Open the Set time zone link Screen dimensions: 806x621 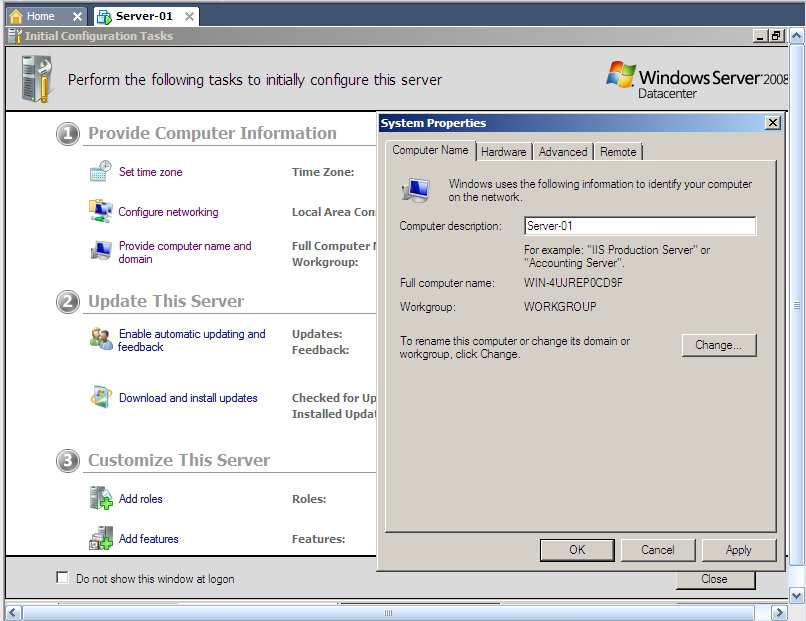(x=151, y=172)
